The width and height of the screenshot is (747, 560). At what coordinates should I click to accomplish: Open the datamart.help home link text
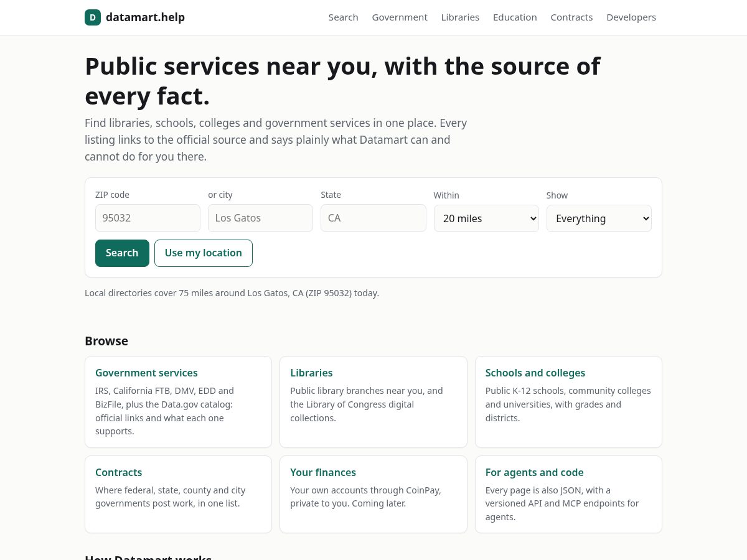[145, 17]
